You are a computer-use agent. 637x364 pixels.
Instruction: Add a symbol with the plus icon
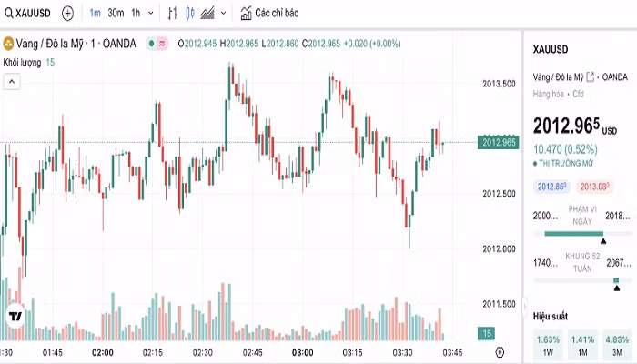click(x=68, y=14)
